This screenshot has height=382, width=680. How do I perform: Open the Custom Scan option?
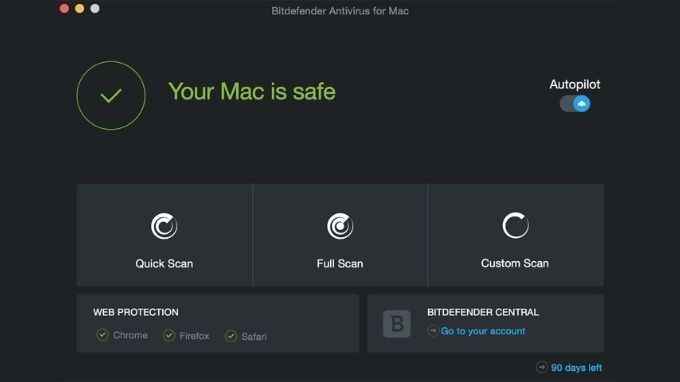516,235
